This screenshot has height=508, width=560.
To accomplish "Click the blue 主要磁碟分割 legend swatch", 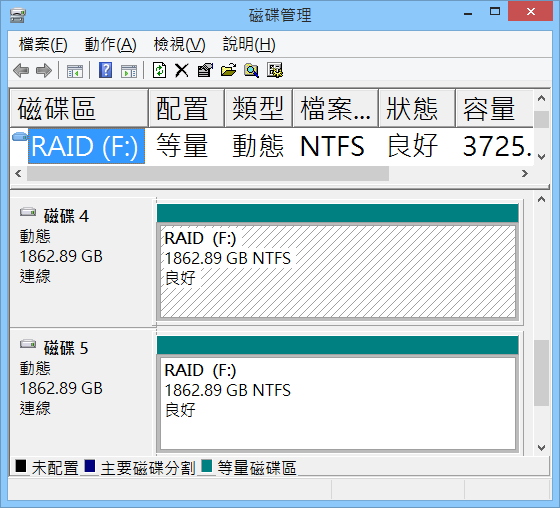I will (90, 466).
